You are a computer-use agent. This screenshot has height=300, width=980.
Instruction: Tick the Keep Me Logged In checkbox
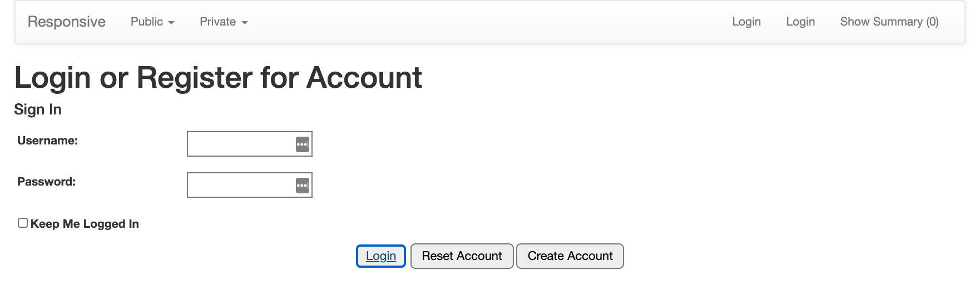tap(23, 223)
